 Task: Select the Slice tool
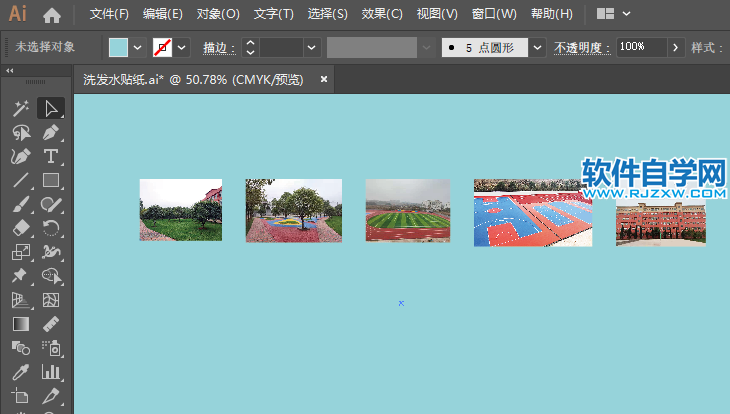(x=51, y=396)
